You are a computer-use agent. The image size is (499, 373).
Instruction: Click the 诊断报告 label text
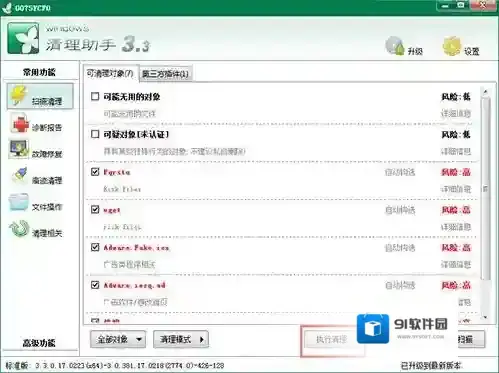47,127
